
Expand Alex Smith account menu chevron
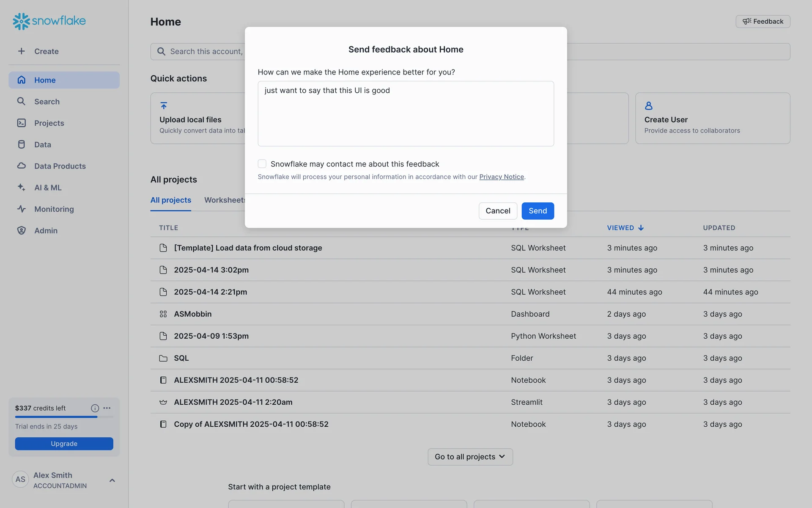click(112, 480)
